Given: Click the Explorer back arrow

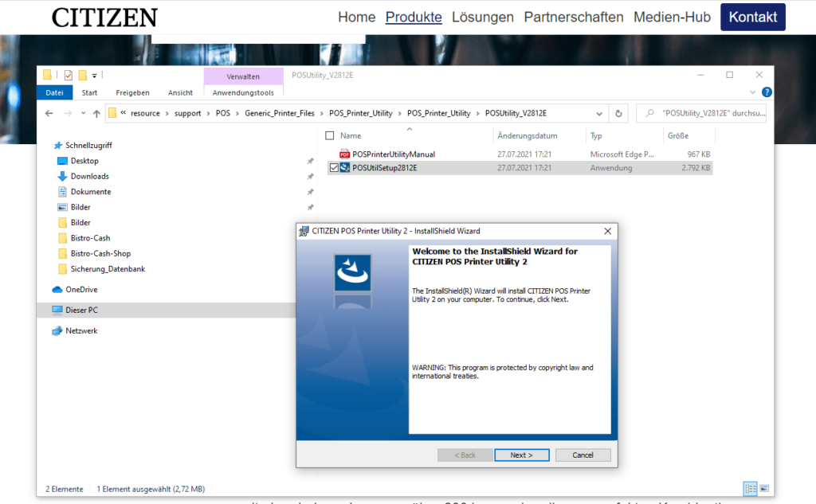Looking at the screenshot, I should 49,113.
